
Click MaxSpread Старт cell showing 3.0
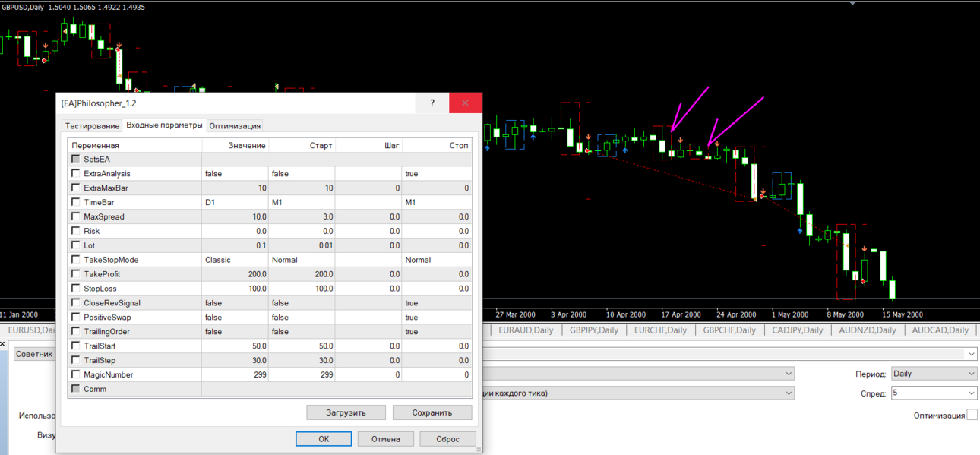(302, 216)
